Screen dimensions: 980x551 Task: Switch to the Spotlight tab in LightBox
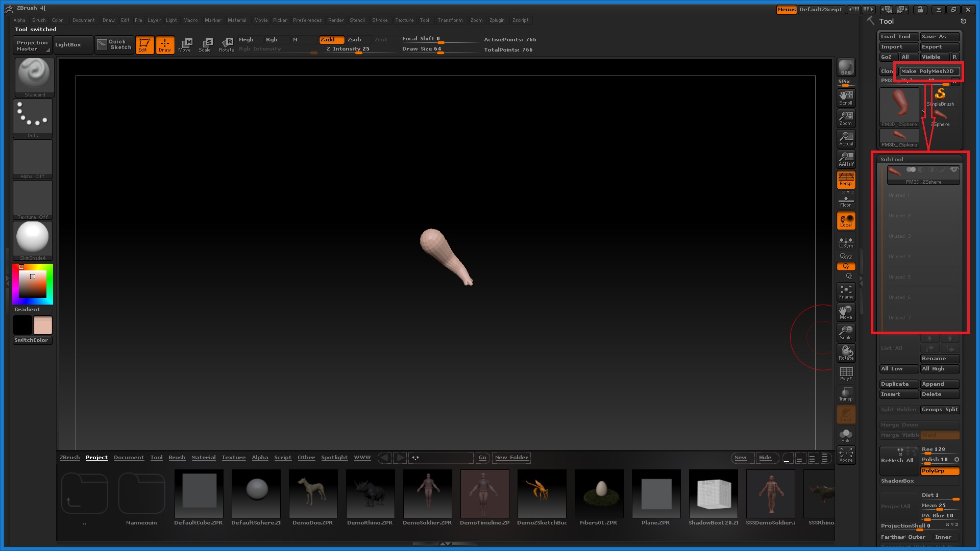[334, 458]
